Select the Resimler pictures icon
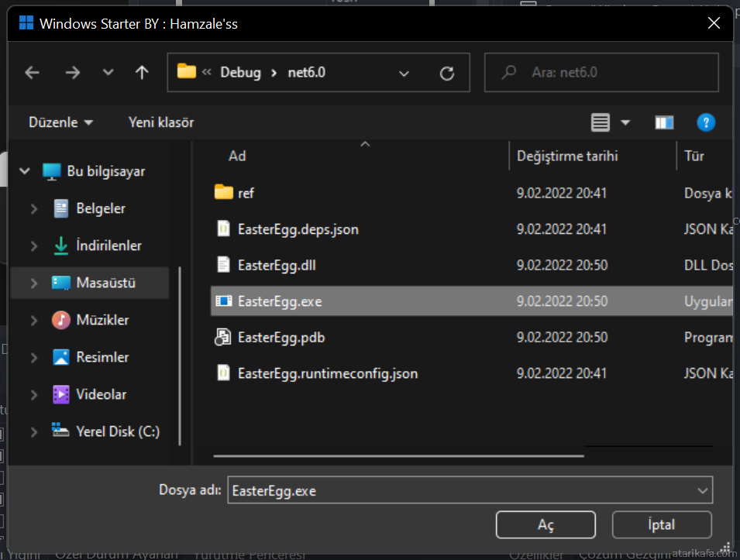740x560 pixels. [x=61, y=357]
